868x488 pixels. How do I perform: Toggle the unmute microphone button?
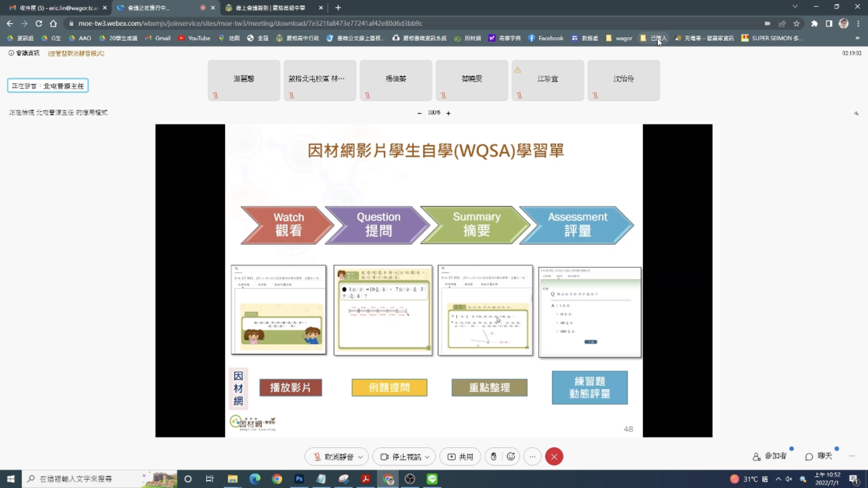[334, 457]
